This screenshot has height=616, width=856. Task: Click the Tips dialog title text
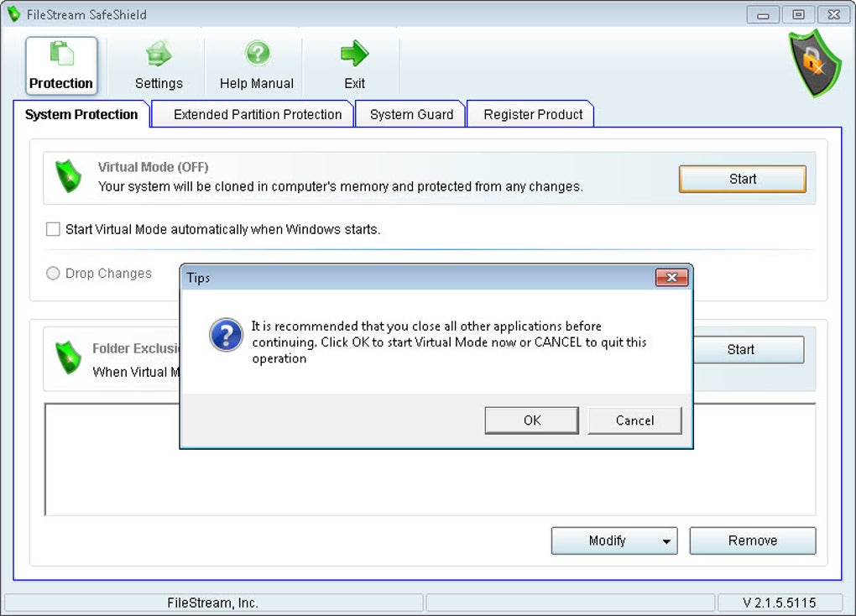click(x=198, y=278)
